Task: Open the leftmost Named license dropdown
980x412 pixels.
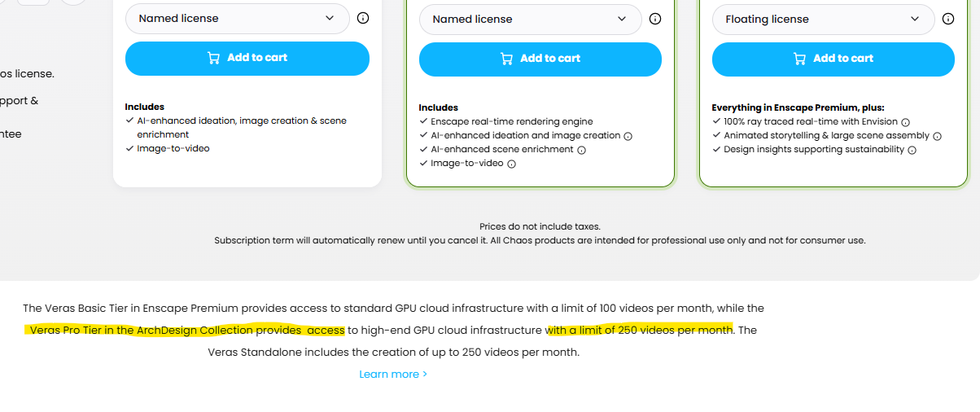Action: (x=237, y=18)
